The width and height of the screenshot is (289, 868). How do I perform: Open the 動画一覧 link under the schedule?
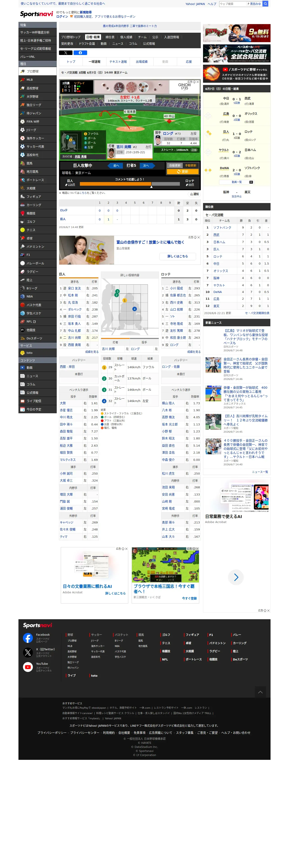coord(237,182)
